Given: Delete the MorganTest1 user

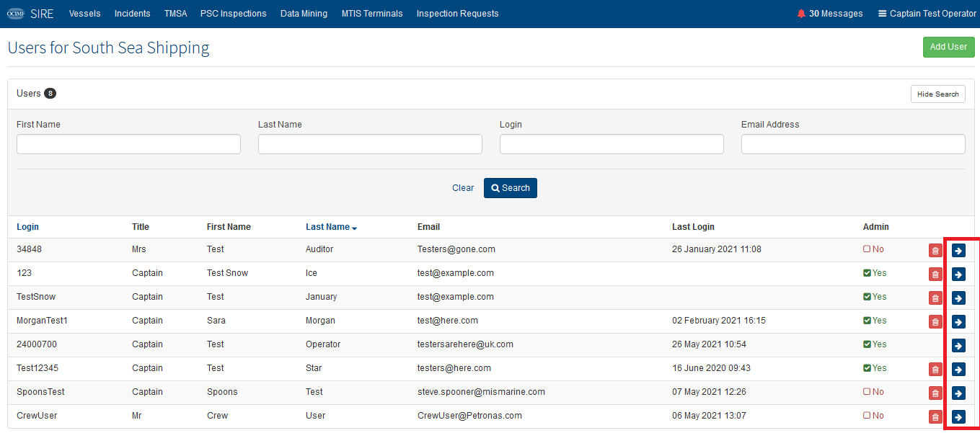Looking at the screenshot, I should [935, 321].
